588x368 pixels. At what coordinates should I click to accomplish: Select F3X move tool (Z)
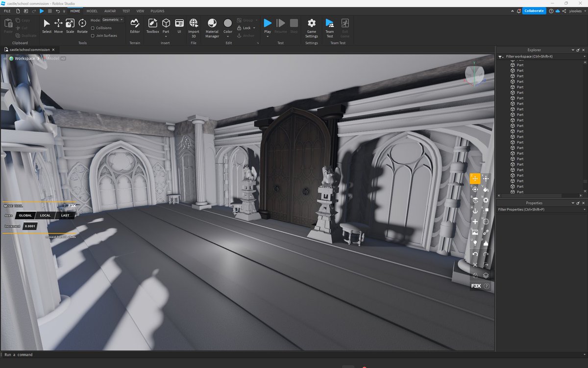click(475, 179)
